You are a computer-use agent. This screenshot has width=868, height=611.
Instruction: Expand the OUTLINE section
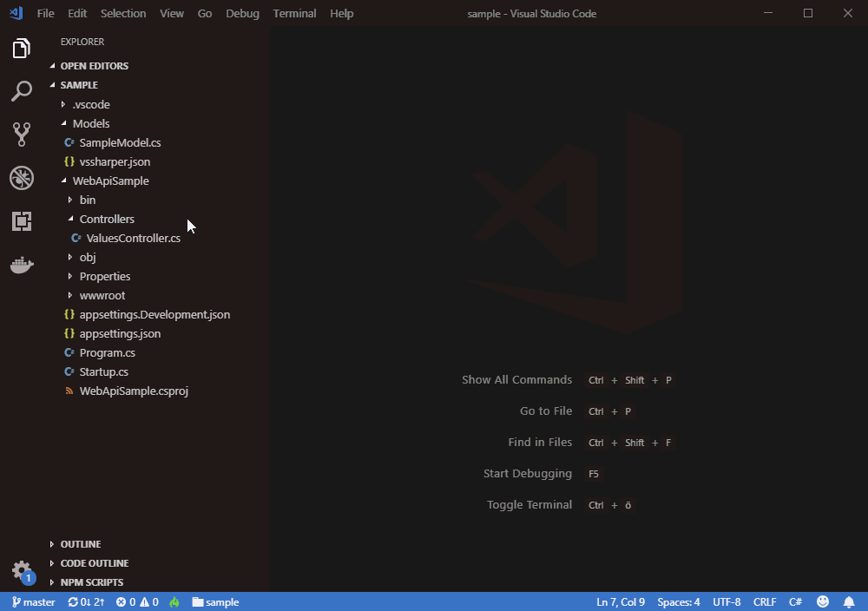52,544
